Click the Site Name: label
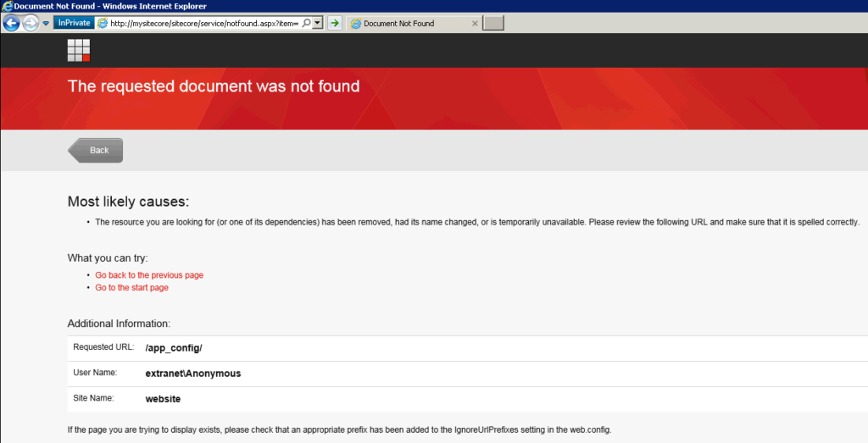Viewport: 868px width, 443px height. [x=93, y=397]
